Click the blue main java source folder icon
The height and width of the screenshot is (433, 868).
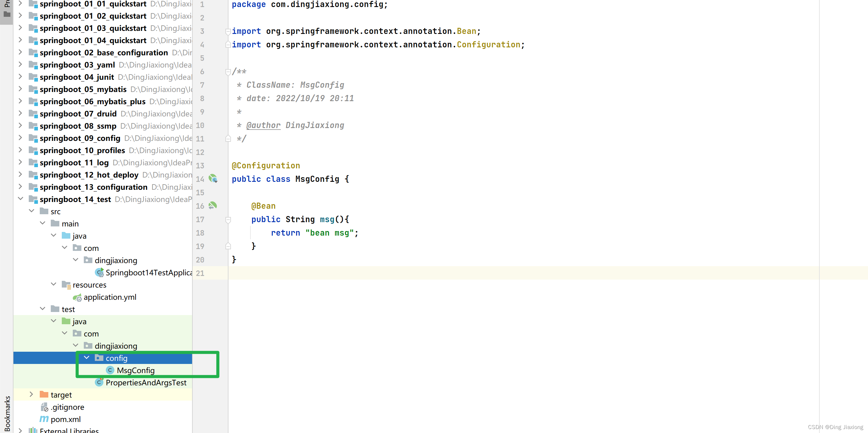[x=66, y=235]
